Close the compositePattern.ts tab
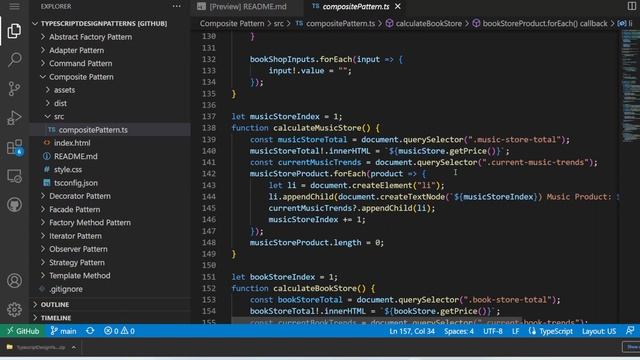This screenshot has height=360, width=640. 398,7
